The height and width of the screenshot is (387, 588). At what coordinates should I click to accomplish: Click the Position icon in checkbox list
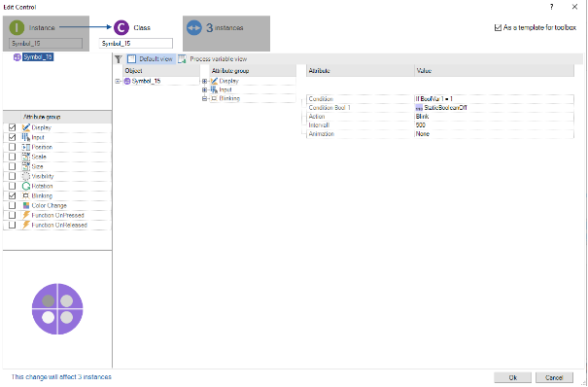26,147
